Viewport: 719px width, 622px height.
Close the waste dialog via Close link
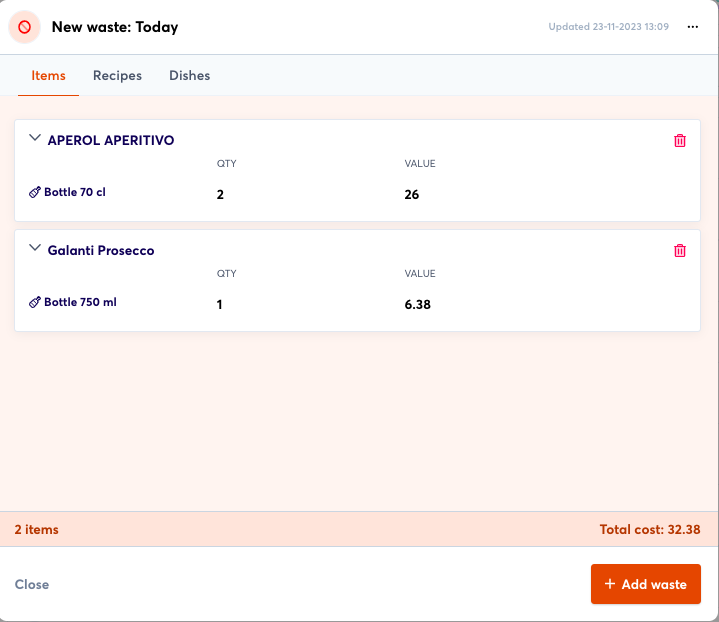[32, 584]
